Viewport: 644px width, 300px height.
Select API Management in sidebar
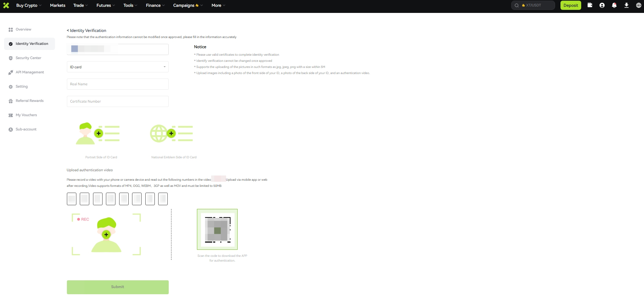pos(30,72)
